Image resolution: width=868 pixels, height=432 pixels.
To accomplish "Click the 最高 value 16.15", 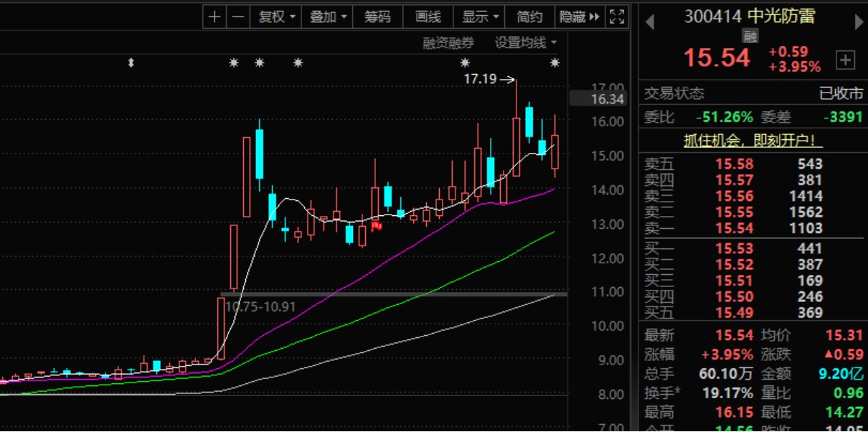I will click(734, 413).
